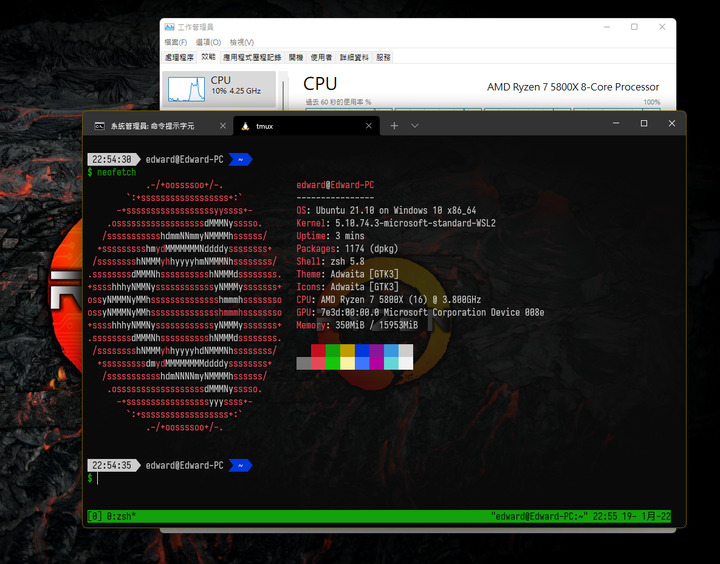Viewport: 720px width, 564px height.
Task: Click the red neofetch color block
Action: click(318, 350)
